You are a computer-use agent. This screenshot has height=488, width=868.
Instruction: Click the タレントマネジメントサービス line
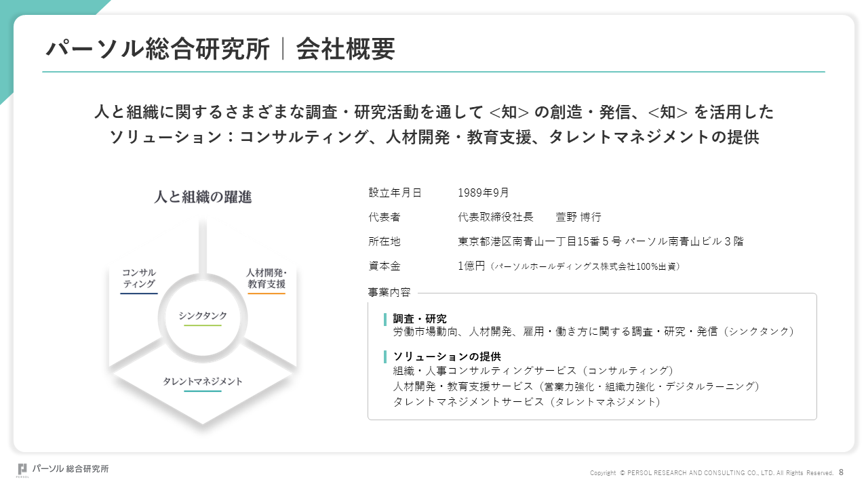527,401
